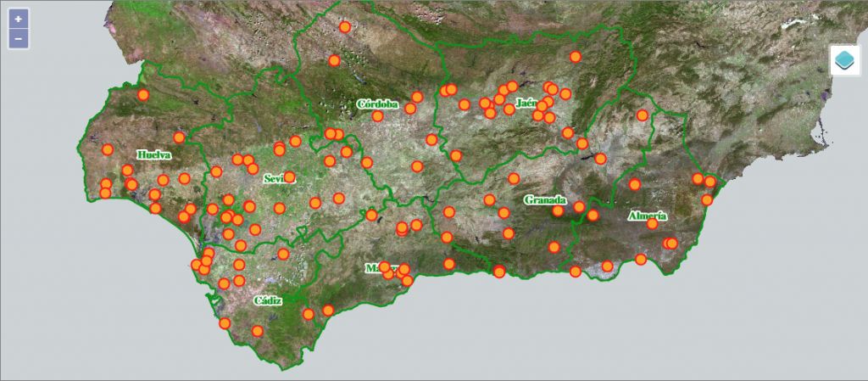Click the northernmost marker in Almería province

[x=643, y=115]
